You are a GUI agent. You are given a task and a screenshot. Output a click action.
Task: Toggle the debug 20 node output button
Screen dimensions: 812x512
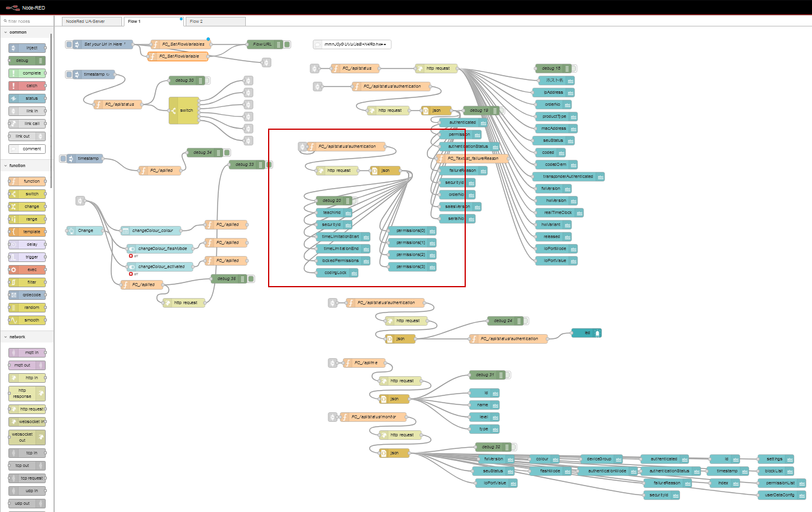355,201
